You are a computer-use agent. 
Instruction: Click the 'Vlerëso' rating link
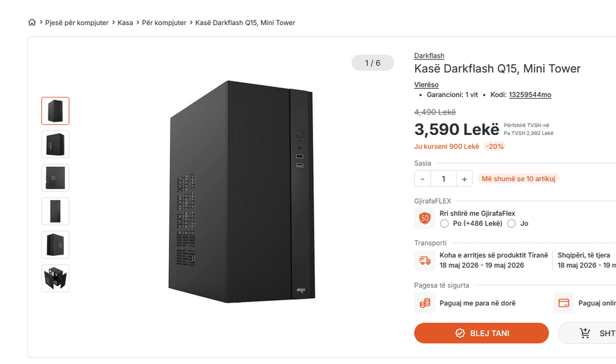pos(426,85)
